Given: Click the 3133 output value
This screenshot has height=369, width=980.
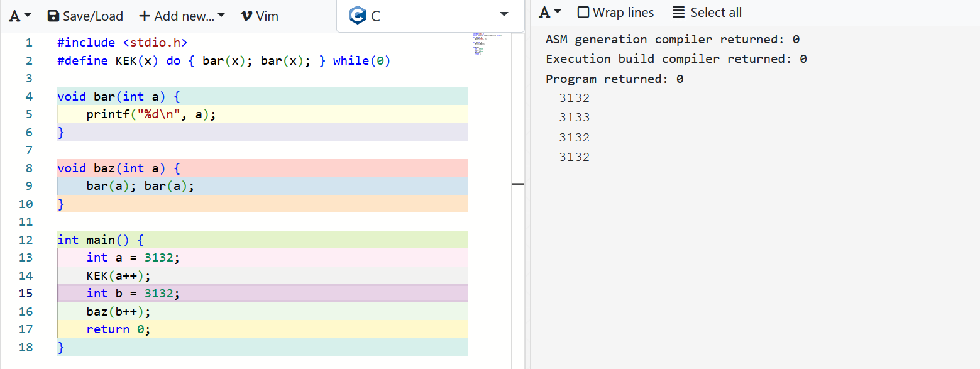Looking at the screenshot, I should (575, 118).
